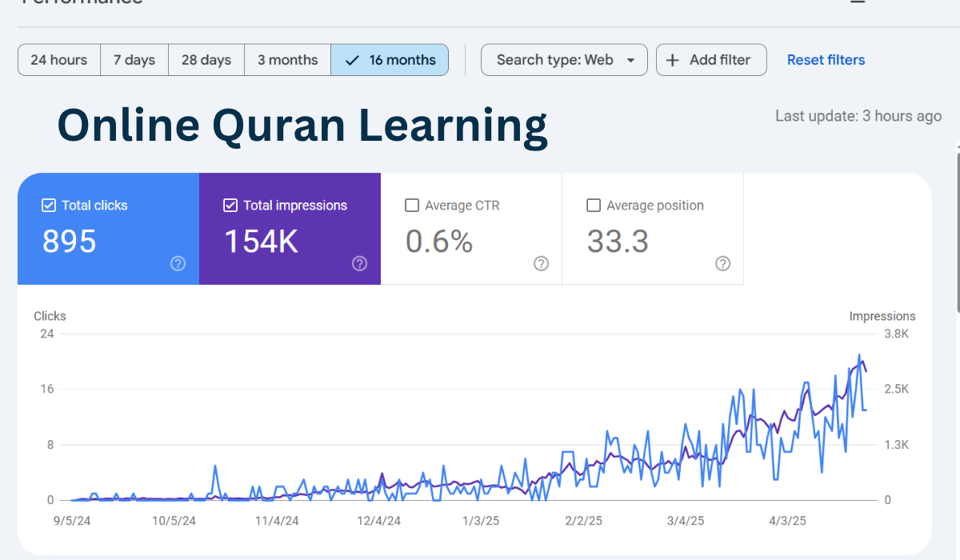Viewport: 960px width, 560px height.
Task: Click the help icon on Average position card
Action: 722,263
